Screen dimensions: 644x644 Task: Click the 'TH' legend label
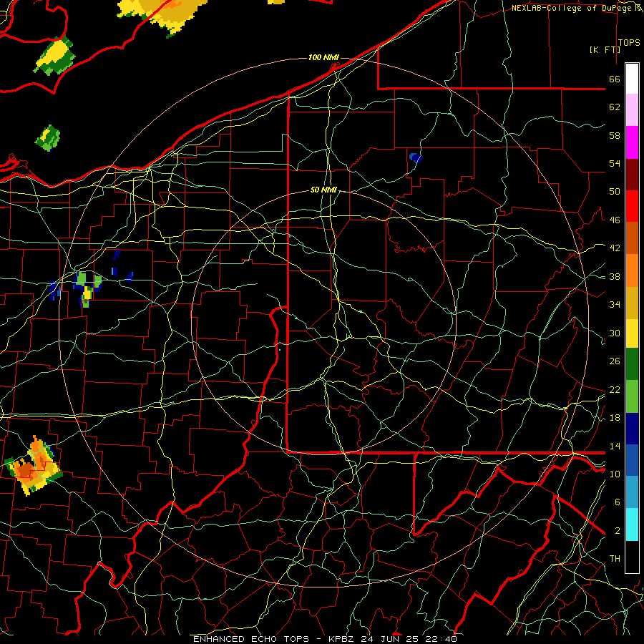point(615,558)
